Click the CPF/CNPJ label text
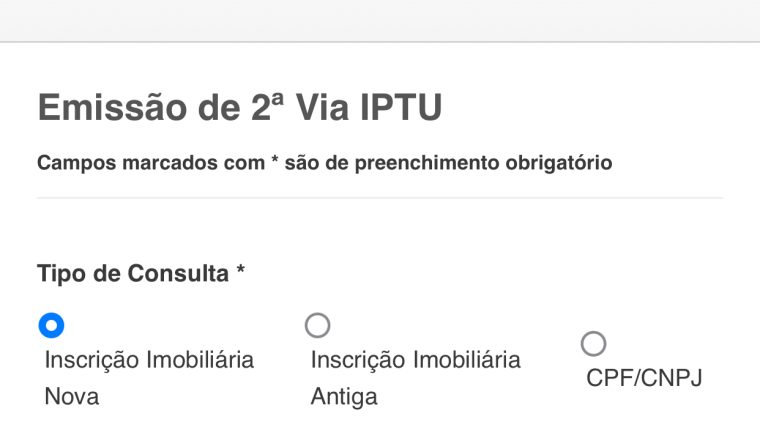This screenshot has width=760, height=430. 644,379
